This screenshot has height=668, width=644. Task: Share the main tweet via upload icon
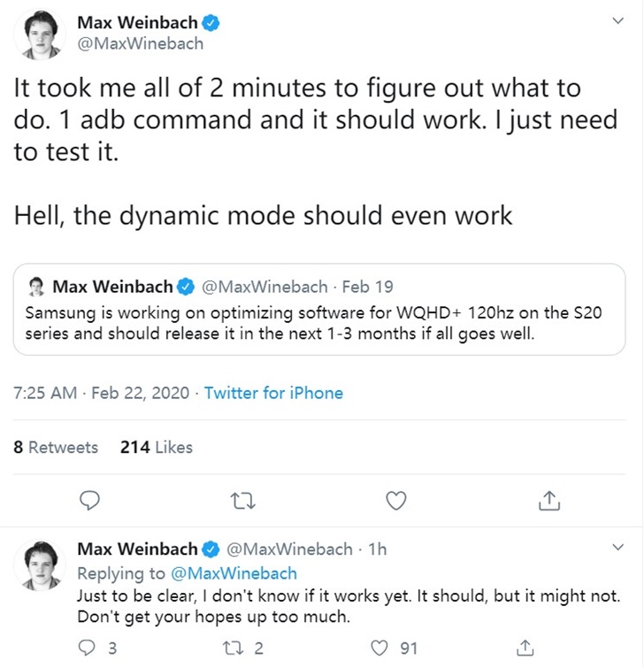pos(548,501)
